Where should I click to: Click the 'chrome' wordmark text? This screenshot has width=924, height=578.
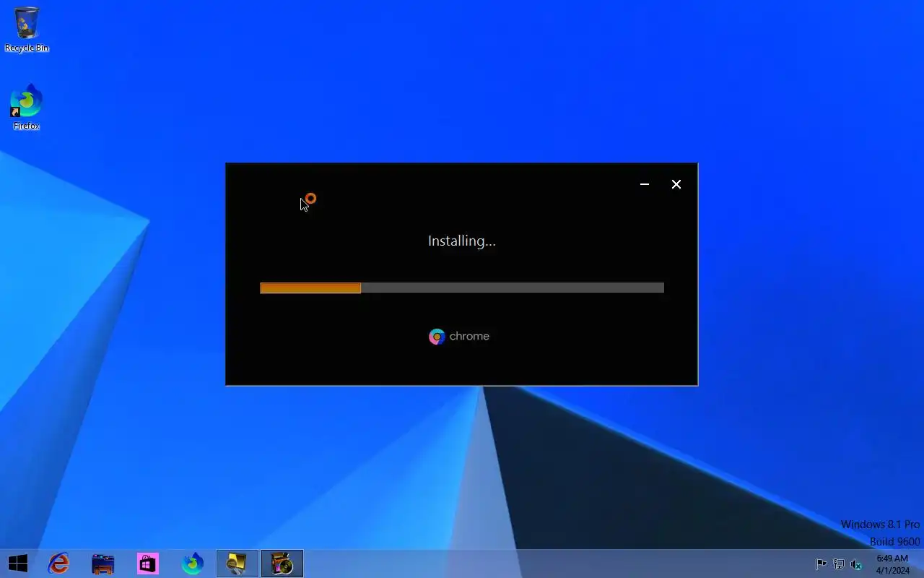(469, 336)
